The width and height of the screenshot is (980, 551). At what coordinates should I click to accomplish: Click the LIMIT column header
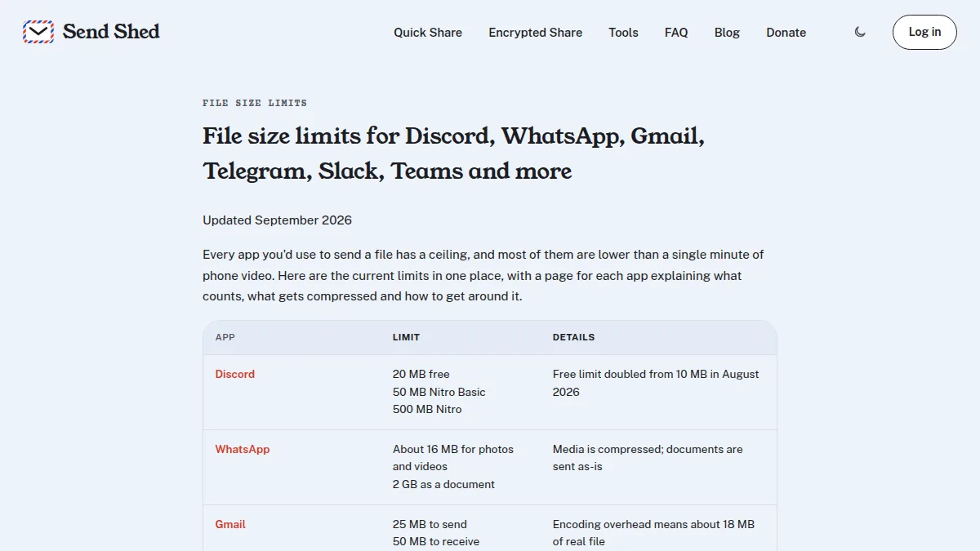[x=406, y=337]
